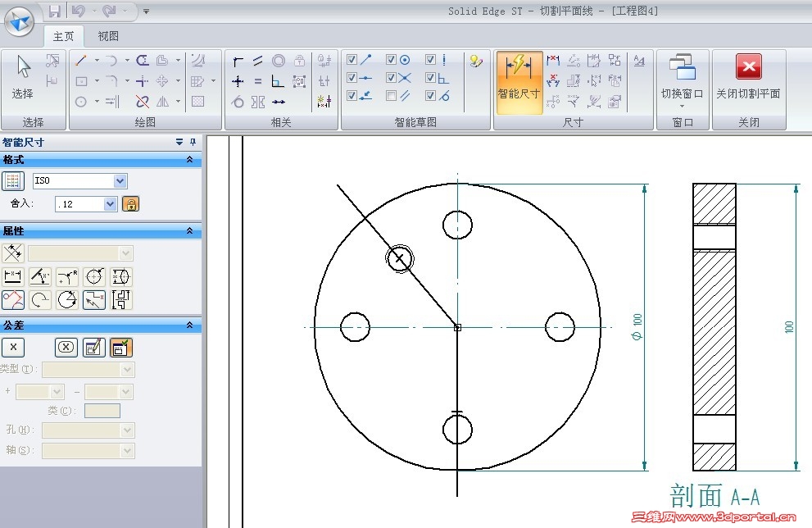Click 关闭切割平面 to close cutting plane
This screenshot has width=812, height=528.
click(x=749, y=78)
